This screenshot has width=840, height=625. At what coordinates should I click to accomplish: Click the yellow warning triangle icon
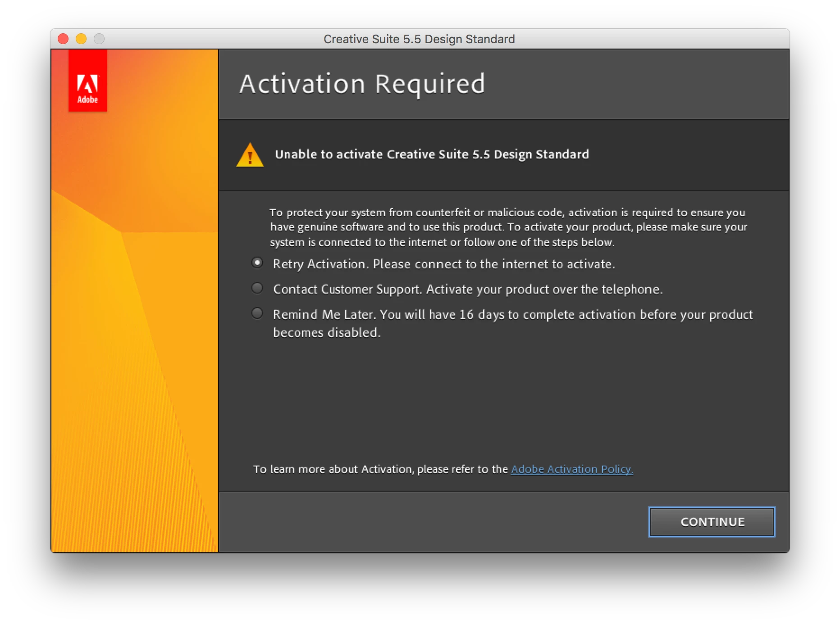(x=250, y=155)
